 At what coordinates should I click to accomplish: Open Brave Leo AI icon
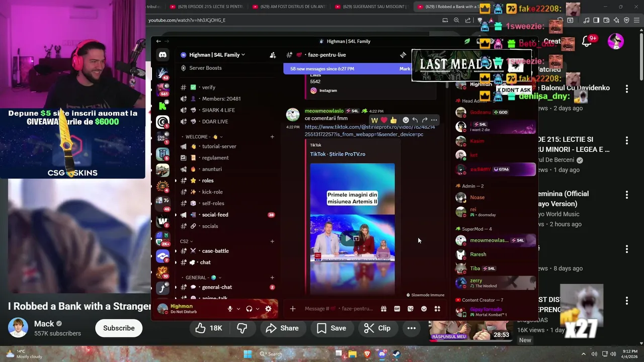coord(616,20)
